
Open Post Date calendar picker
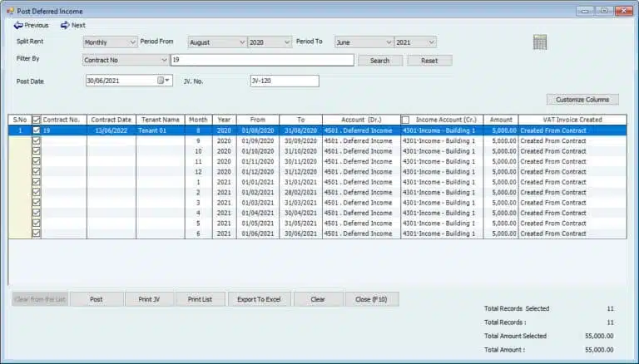pyautogui.click(x=160, y=81)
